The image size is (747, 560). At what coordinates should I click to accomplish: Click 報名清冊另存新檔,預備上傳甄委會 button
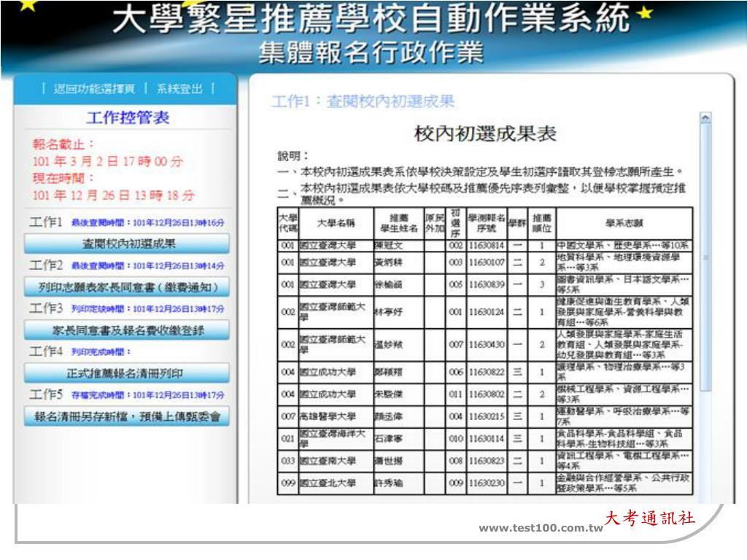pyautogui.click(x=127, y=416)
